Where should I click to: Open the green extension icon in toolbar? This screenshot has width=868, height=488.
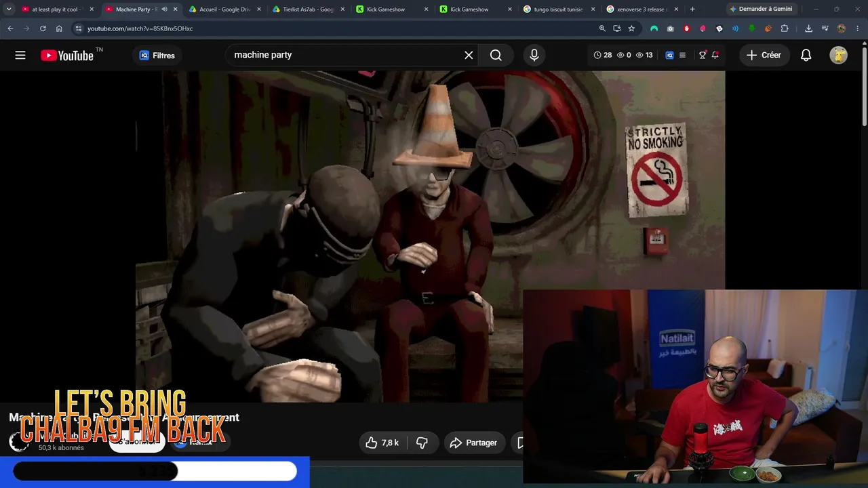[x=752, y=28]
